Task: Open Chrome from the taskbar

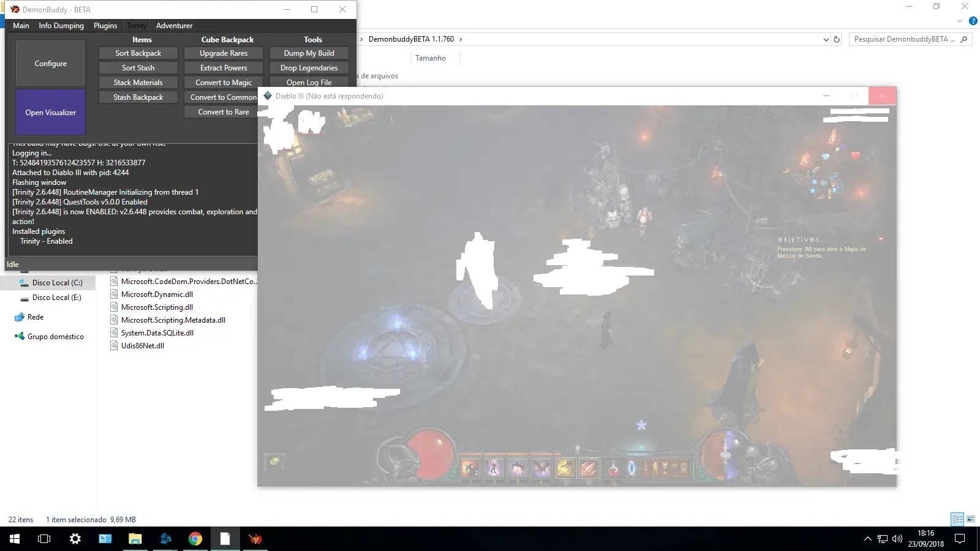Action: point(195,539)
